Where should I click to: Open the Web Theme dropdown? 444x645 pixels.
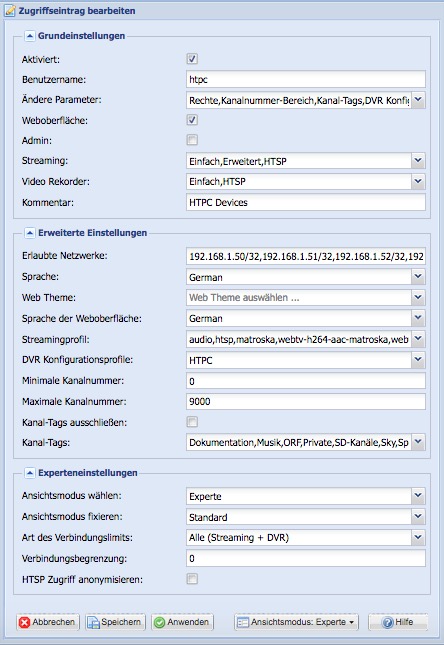tap(306, 297)
